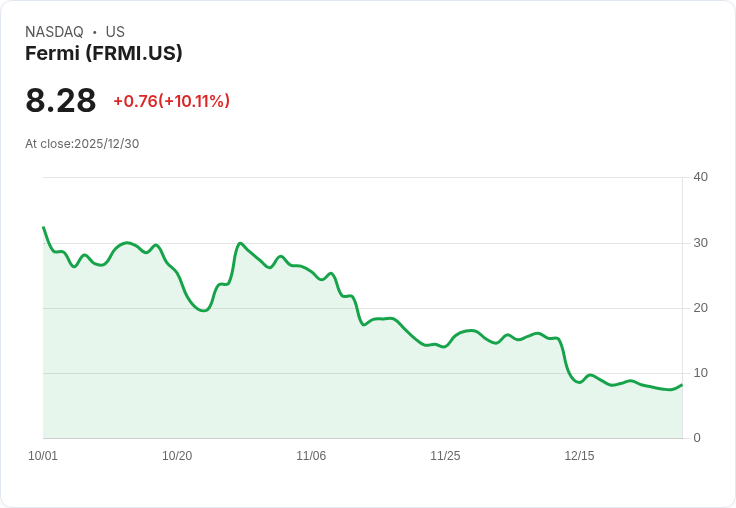Click the 40 y-axis label

(700, 177)
